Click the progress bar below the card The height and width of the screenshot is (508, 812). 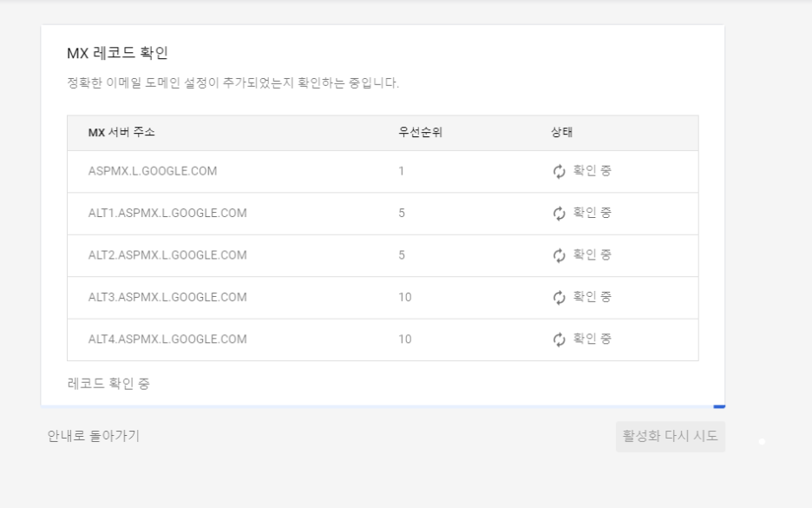pos(383,407)
